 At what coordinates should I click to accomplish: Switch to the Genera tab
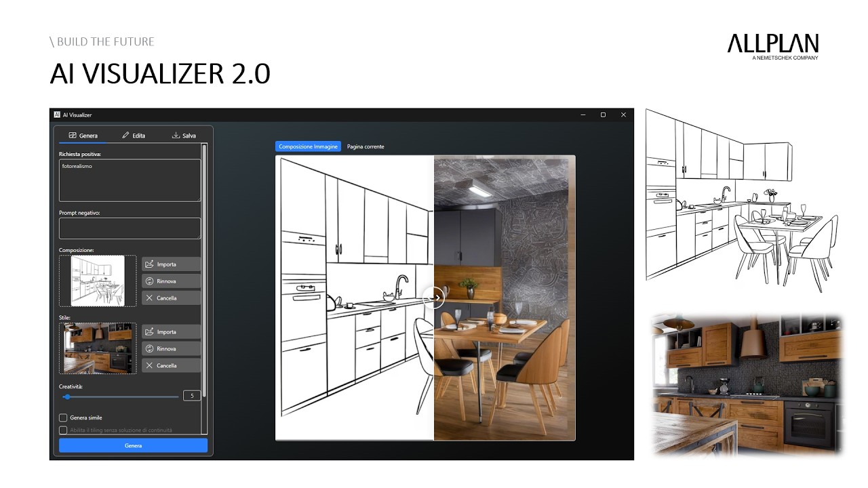click(83, 136)
